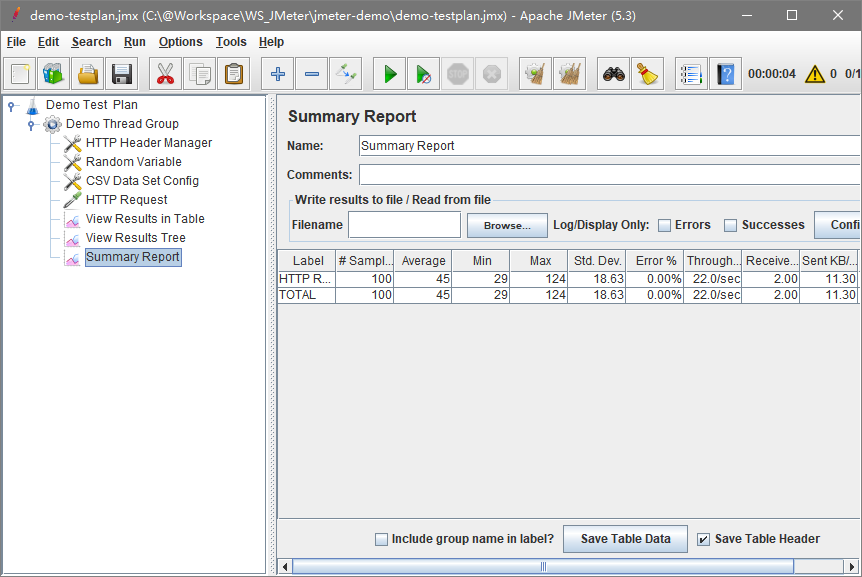Viewport: 862px width, 577px height.
Task: Open the Edit menu
Action: [x=48, y=42]
